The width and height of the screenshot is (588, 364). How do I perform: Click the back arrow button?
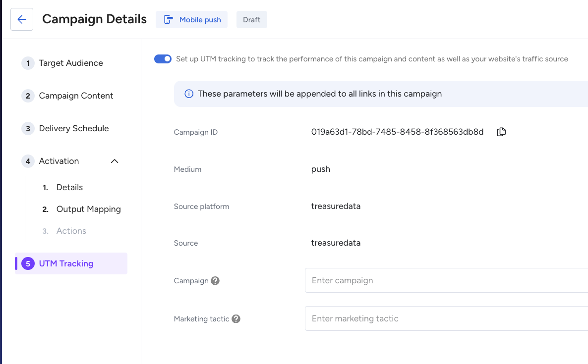pos(22,19)
